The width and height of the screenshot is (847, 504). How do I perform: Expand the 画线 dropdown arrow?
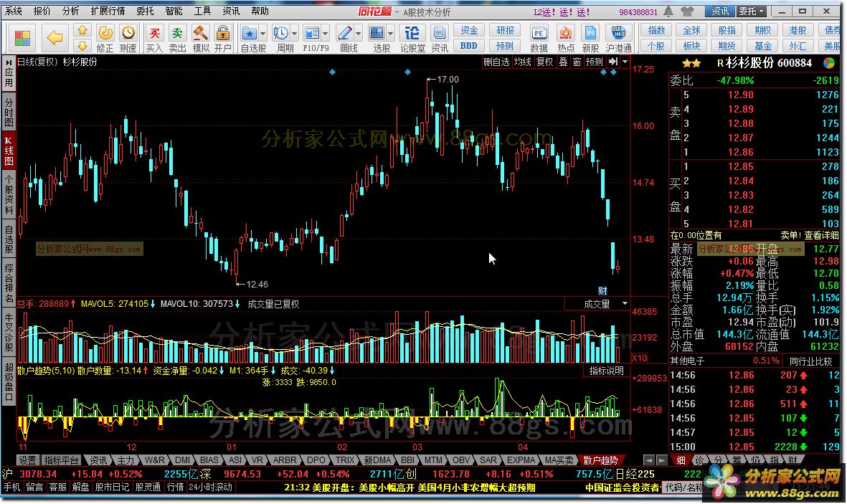[358, 34]
